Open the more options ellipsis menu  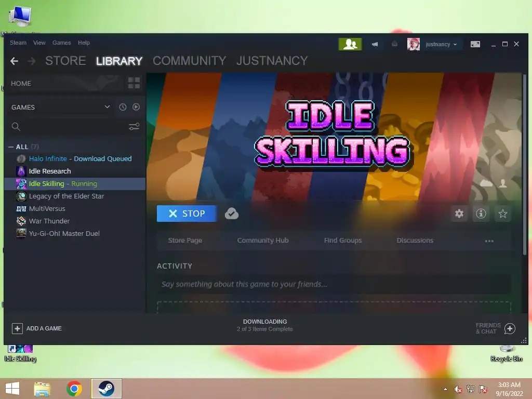489,241
